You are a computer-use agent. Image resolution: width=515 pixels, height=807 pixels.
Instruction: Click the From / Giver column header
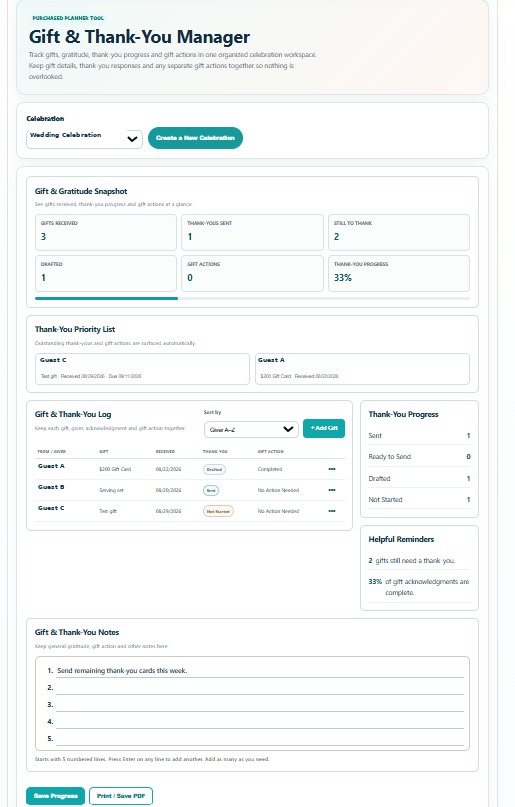[51, 451]
